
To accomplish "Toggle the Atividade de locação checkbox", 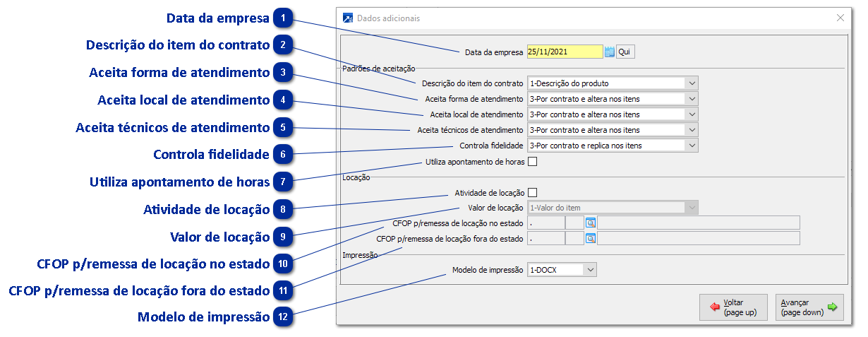I will tap(533, 192).
